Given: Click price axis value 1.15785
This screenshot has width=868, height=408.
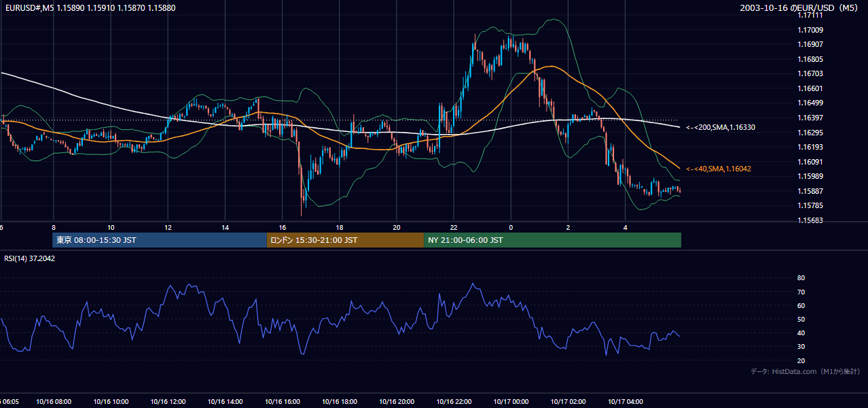Looking at the screenshot, I should [x=810, y=205].
